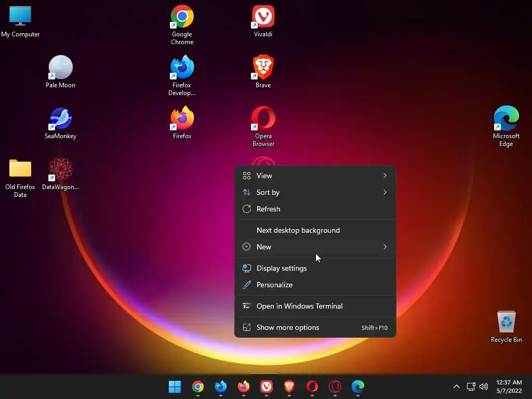Select the Brave desktop shortcut
The image size is (532, 399).
click(263, 72)
